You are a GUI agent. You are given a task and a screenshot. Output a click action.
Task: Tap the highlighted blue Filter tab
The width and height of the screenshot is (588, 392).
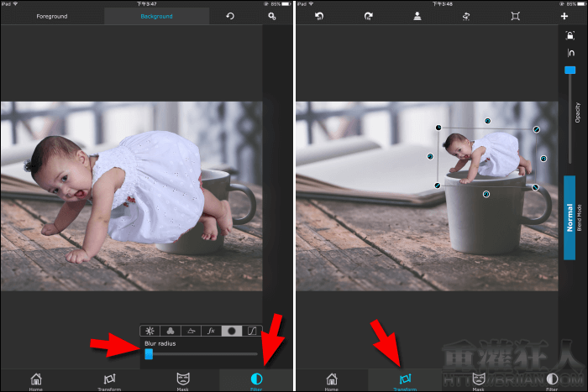click(x=255, y=380)
